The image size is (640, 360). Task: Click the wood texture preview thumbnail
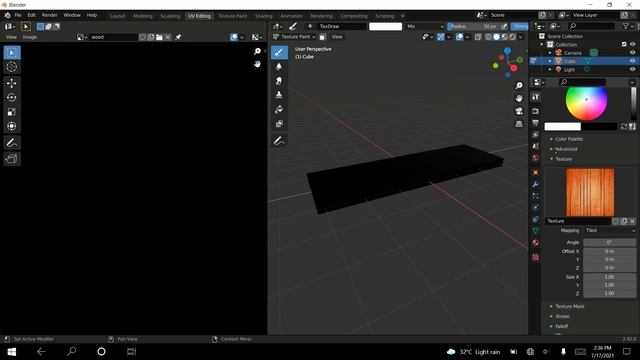click(x=590, y=192)
